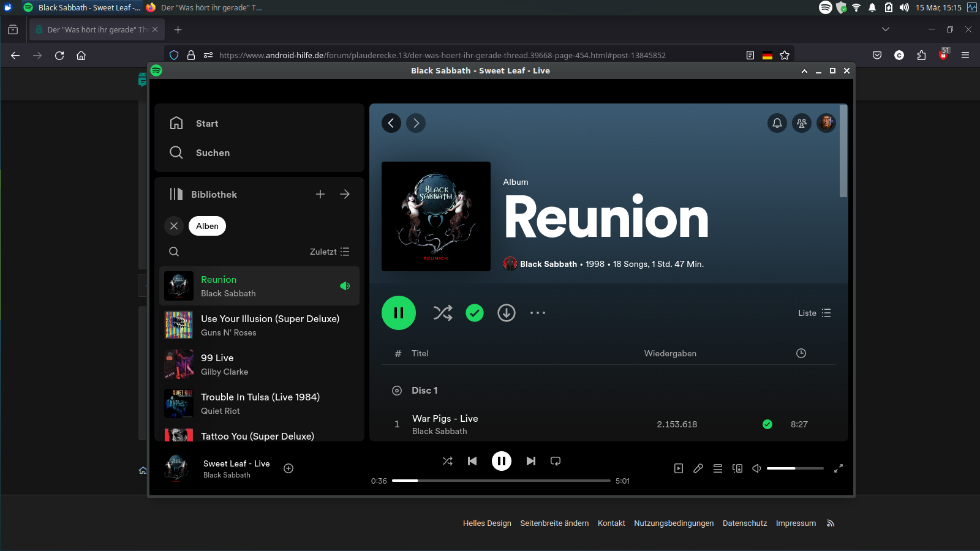
Task: Open the Spotify notifications bell
Action: 777,123
